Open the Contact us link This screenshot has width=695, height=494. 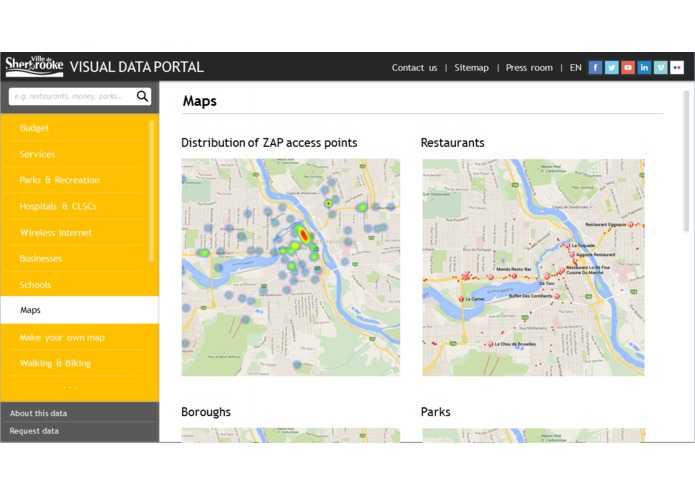414,68
